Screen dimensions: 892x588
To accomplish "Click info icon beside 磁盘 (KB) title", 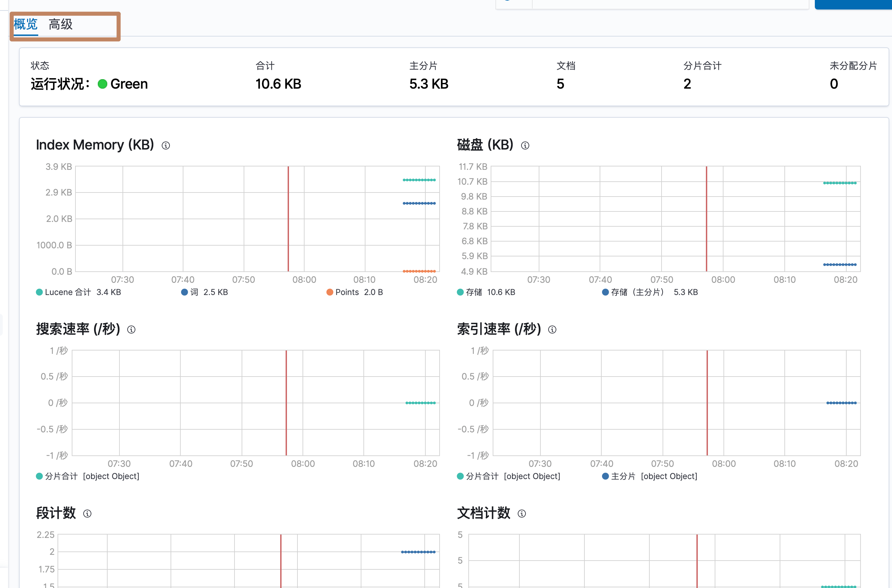I will (525, 145).
